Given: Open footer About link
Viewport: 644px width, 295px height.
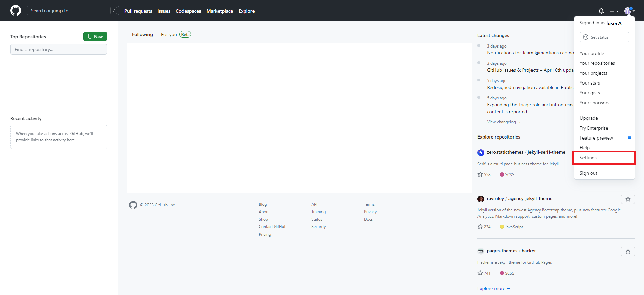Looking at the screenshot, I should (x=264, y=212).
